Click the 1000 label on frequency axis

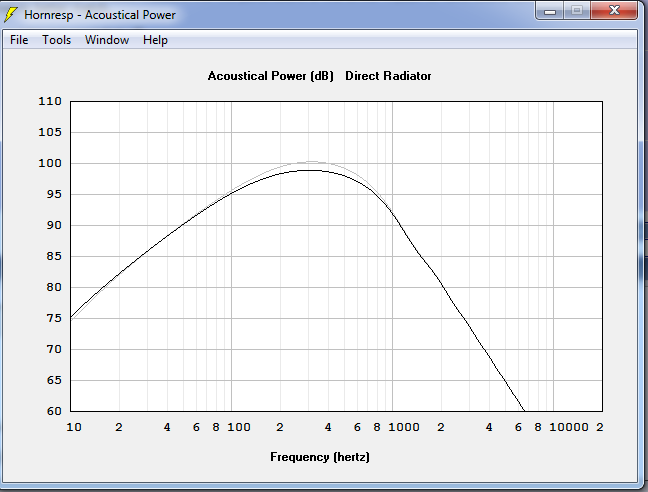pyautogui.click(x=404, y=427)
